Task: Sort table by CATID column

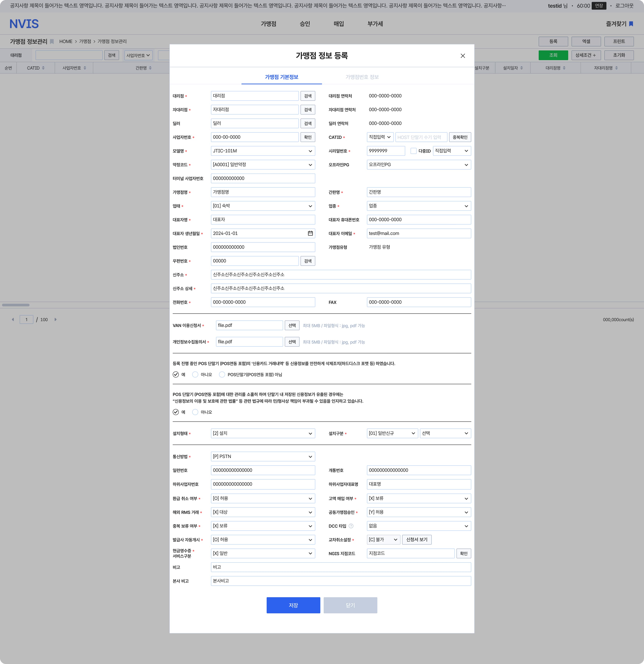Action: pos(43,68)
